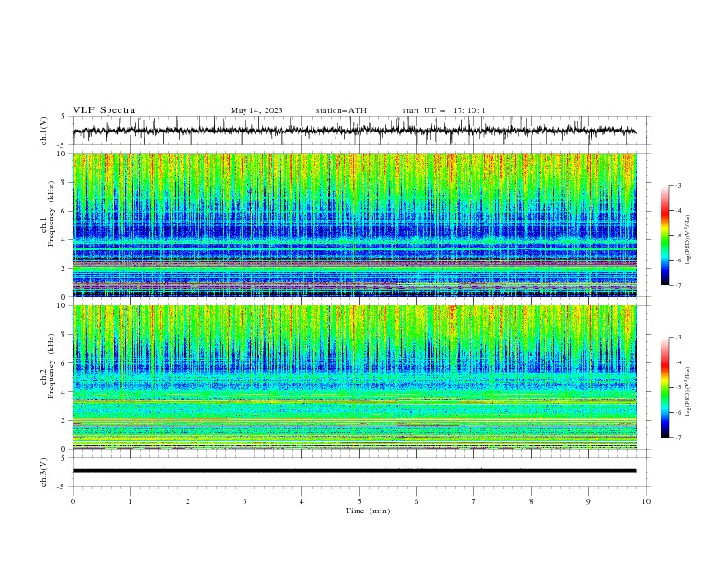The height and width of the screenshot is (563, 728).
Task: Click the "-7" tick on ch.2 color bar
Action: click(677, 437)
